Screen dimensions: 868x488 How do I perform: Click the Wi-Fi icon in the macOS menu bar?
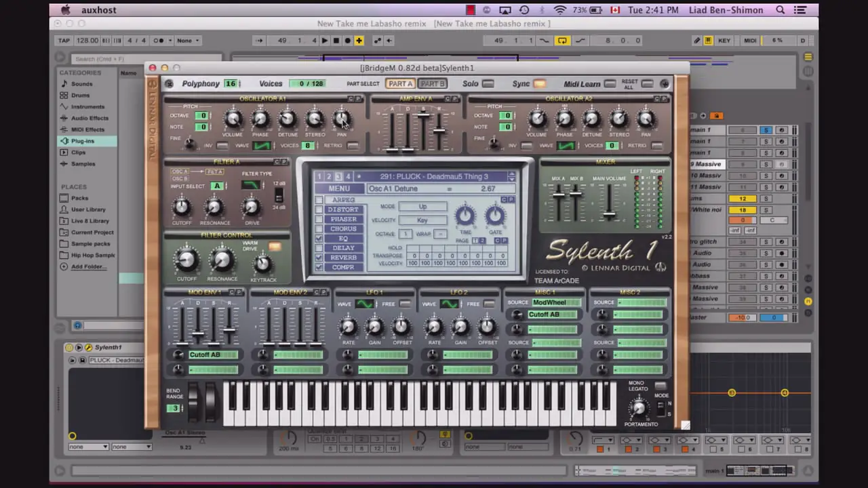click(559, 10)
